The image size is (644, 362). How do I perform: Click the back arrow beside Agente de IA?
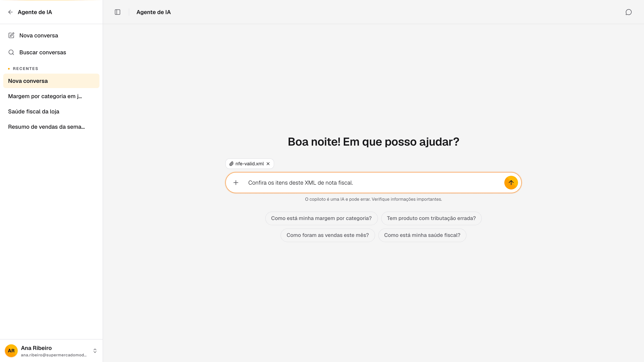[10, 12]
